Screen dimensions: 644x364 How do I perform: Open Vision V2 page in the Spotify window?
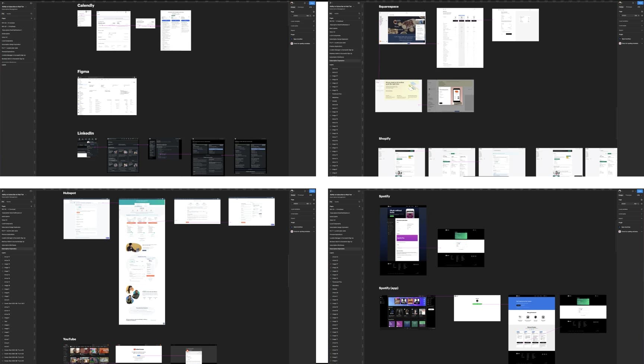pyautogui.click(x=332, y=220)
